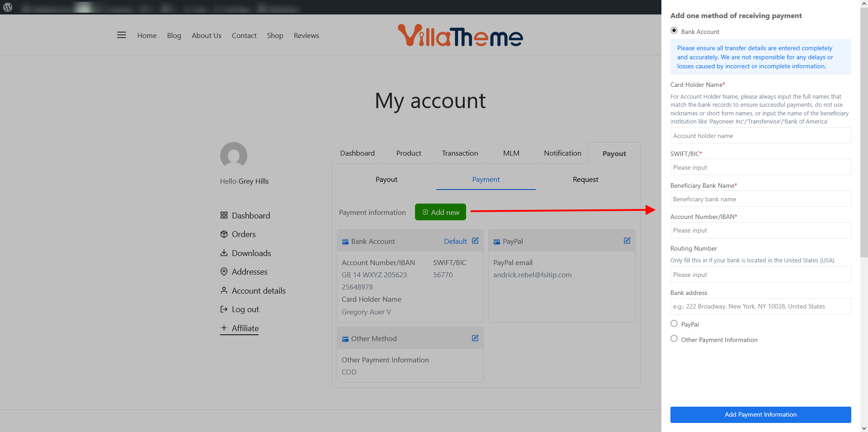
Task: Click the Downloads arrow icon
Action: [x=224, y=253]
